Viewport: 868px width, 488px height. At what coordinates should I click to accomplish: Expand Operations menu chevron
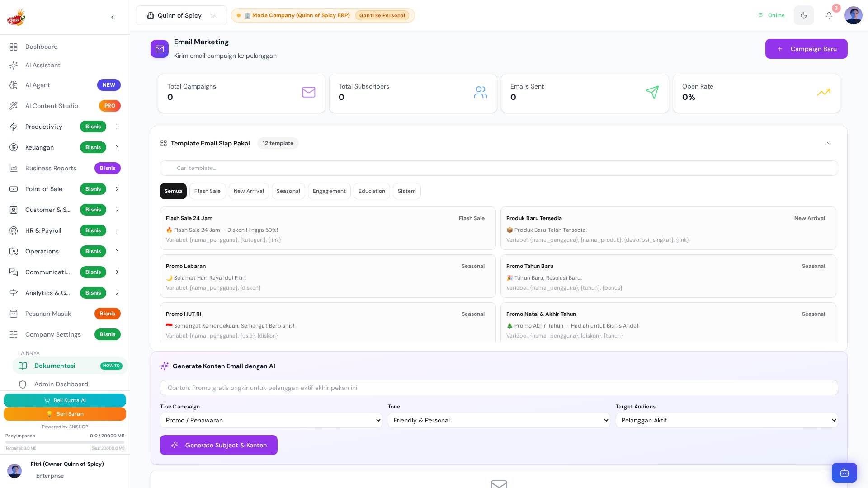[117, 252]
